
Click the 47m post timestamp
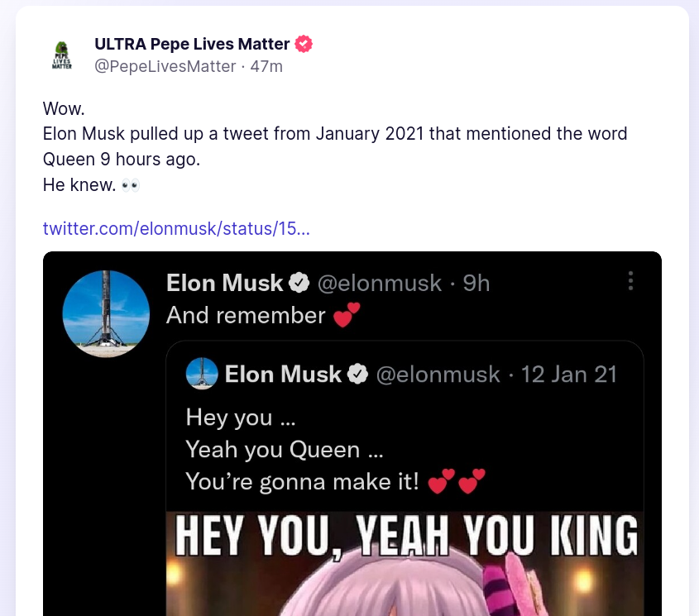(266, 66)
